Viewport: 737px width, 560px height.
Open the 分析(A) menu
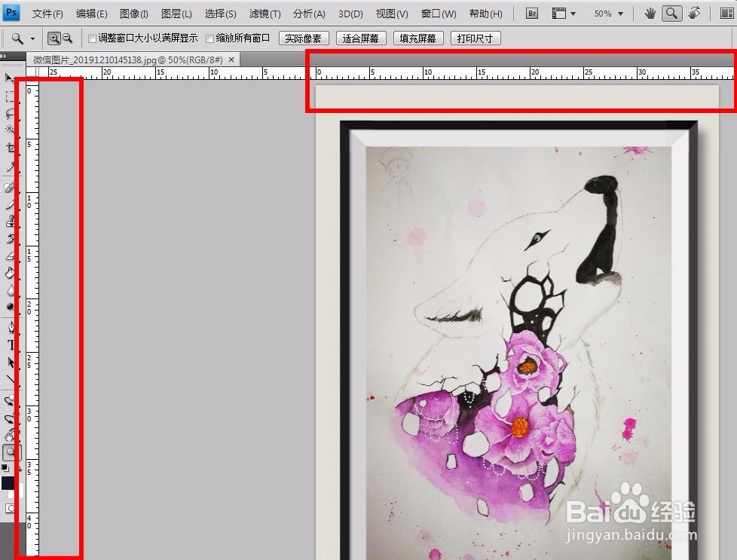point(309,14)
